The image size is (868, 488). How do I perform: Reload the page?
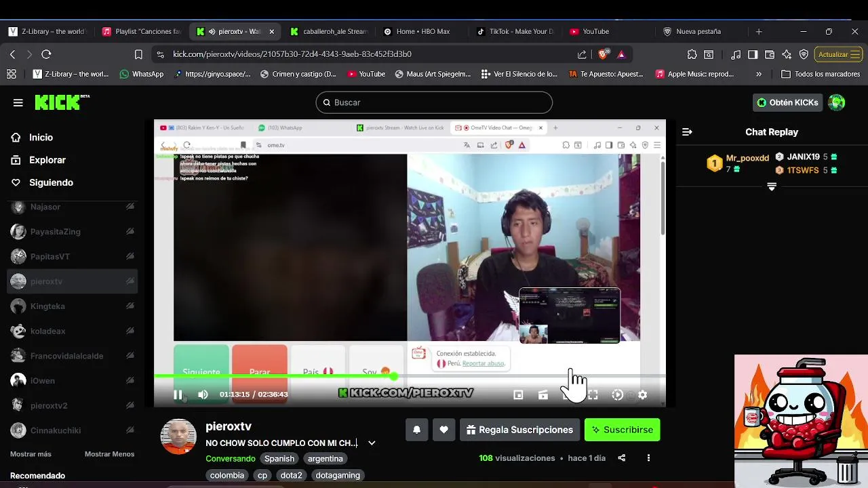(46, 54)
